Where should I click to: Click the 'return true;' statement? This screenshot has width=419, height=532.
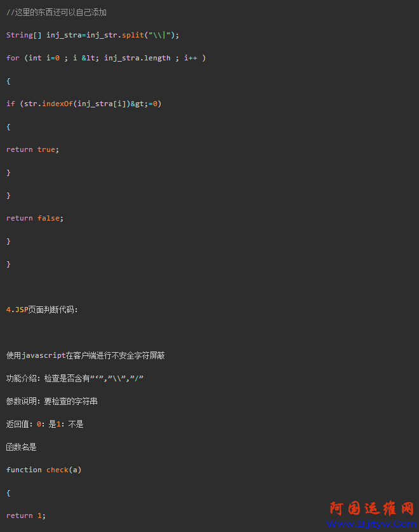[33, 149]
